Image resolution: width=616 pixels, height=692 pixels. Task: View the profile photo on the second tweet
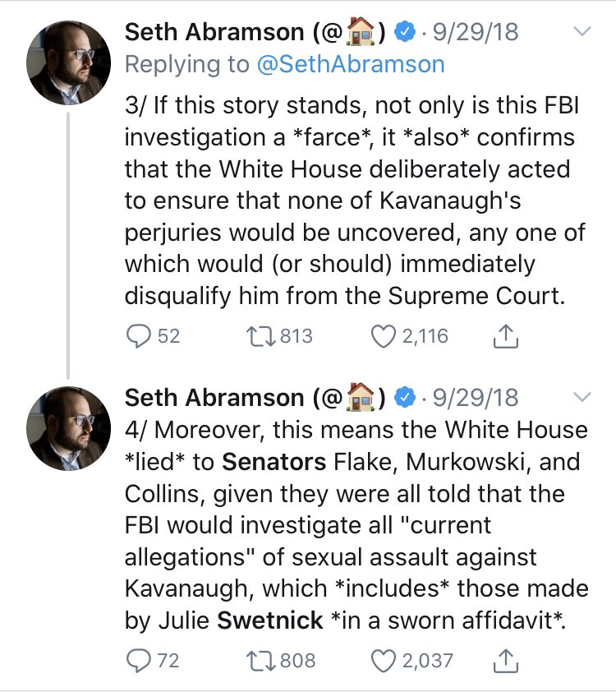click(68, 428)
